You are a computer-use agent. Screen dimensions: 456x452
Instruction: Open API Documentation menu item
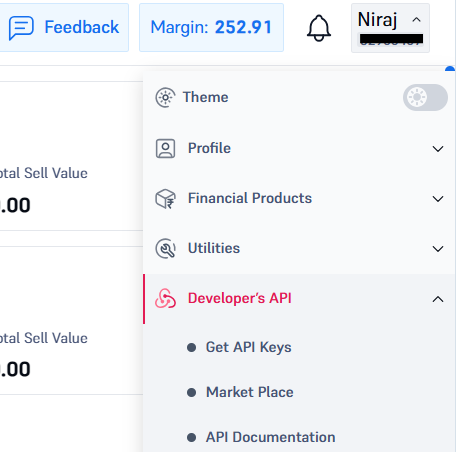pos(271,437)
